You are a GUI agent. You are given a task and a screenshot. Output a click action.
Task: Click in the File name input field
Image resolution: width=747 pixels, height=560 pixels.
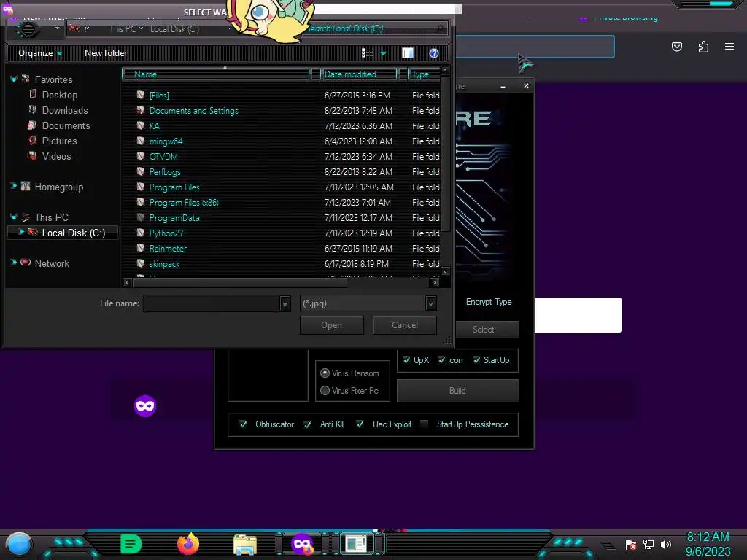point(212,303)
